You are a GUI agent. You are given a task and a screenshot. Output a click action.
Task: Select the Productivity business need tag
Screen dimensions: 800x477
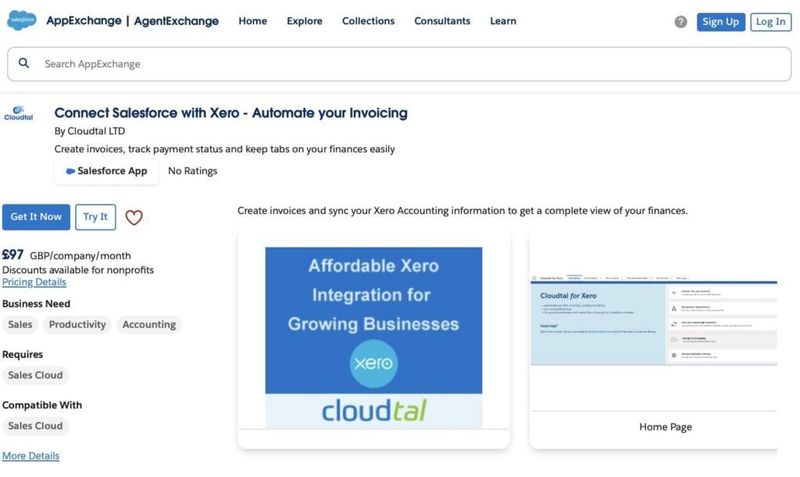[77, 324]
